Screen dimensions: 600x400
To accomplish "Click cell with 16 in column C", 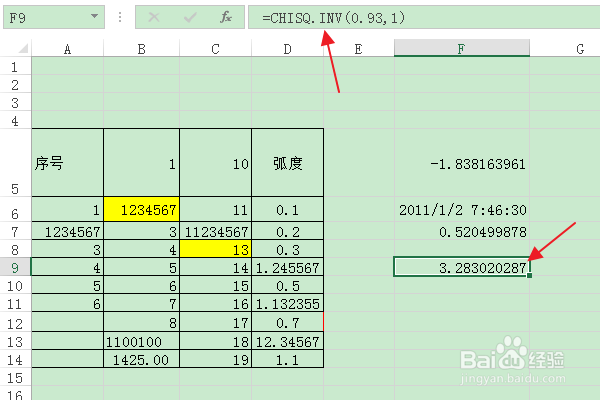I will [215, 303].
